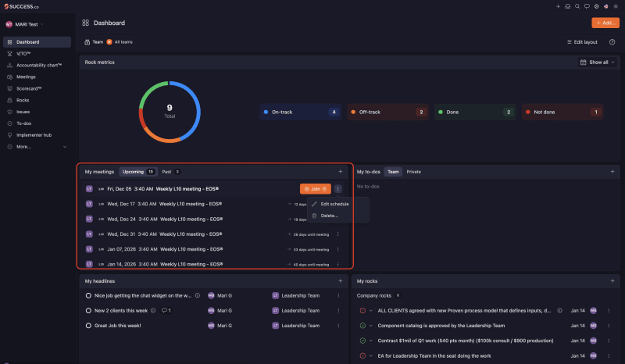The image size is (625, 364).
Task: Add a headline with My headlines plus icon
Action: pyautogui.click(x=341, y=280)
